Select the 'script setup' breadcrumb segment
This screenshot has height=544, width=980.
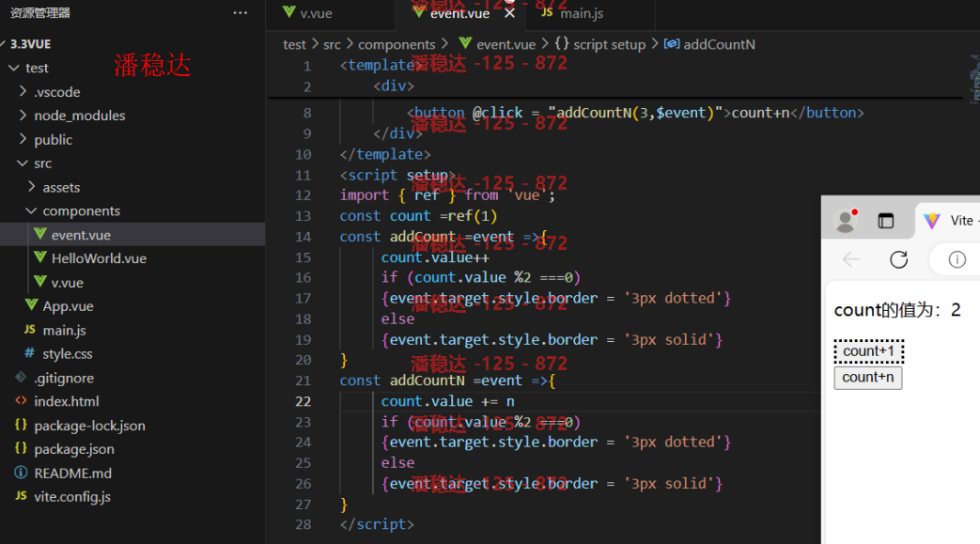(x=600, y=44)
